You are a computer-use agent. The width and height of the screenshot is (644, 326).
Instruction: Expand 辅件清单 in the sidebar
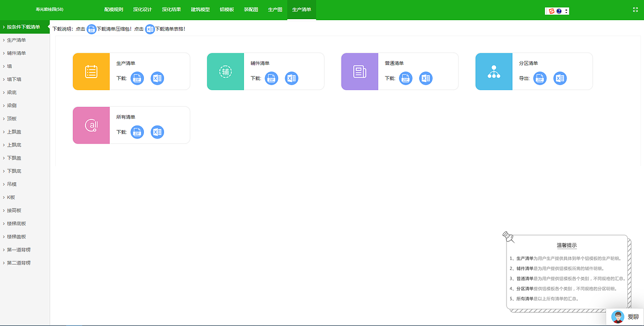tap(25, 53)
